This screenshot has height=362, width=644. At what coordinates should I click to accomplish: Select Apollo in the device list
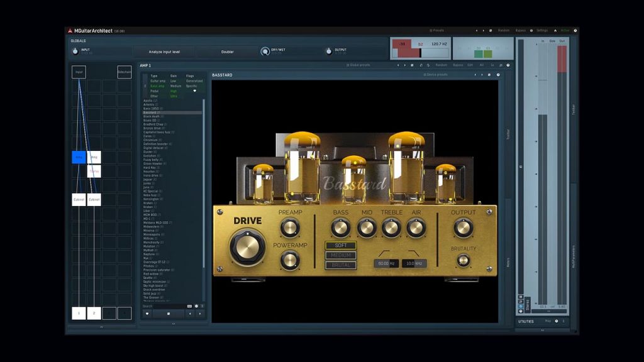click(x=172, y=101)
